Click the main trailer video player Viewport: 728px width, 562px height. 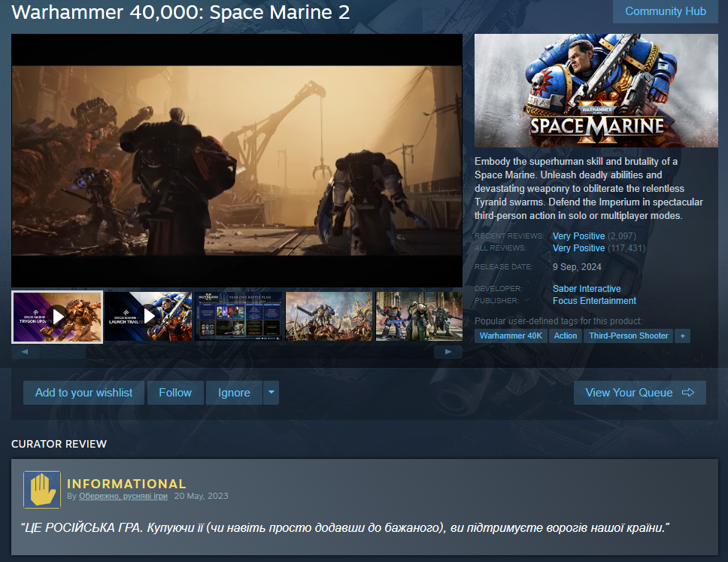(237, 160)
